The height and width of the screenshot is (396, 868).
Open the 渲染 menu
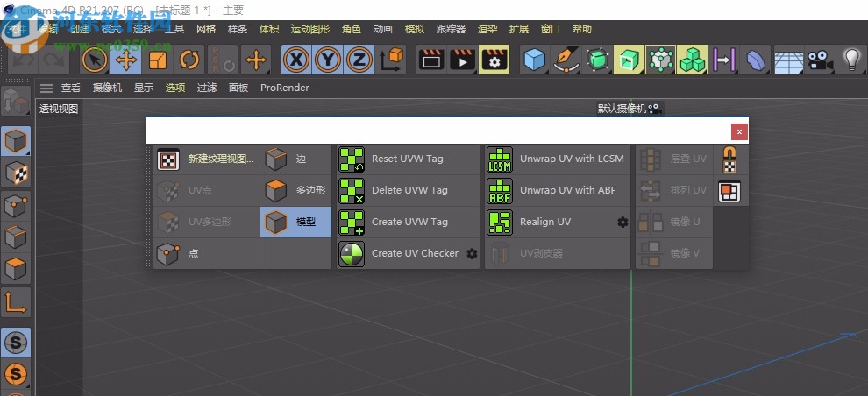click(x=487, y=29)
